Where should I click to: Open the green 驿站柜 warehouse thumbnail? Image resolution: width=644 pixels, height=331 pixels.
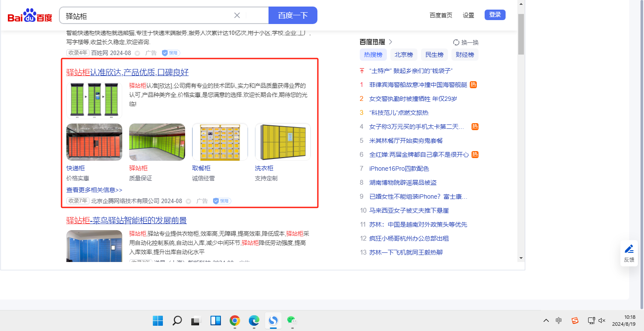(157, 142)
